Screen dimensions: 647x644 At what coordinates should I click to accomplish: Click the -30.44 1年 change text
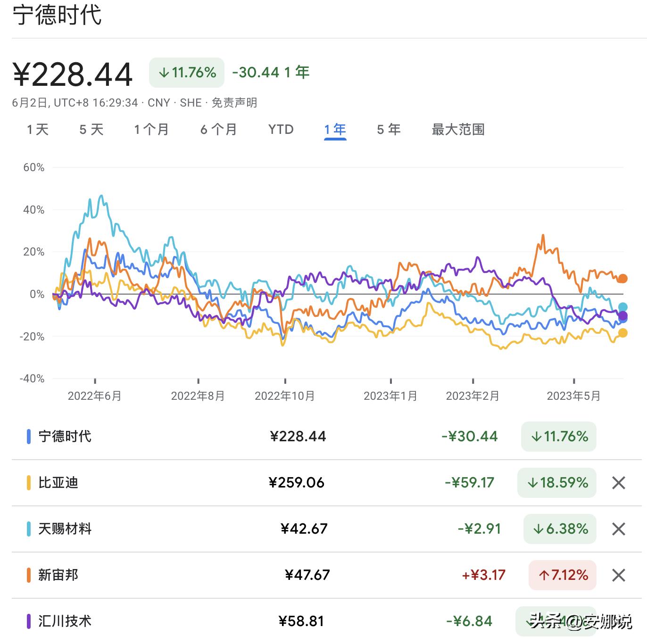pos(271,72)
